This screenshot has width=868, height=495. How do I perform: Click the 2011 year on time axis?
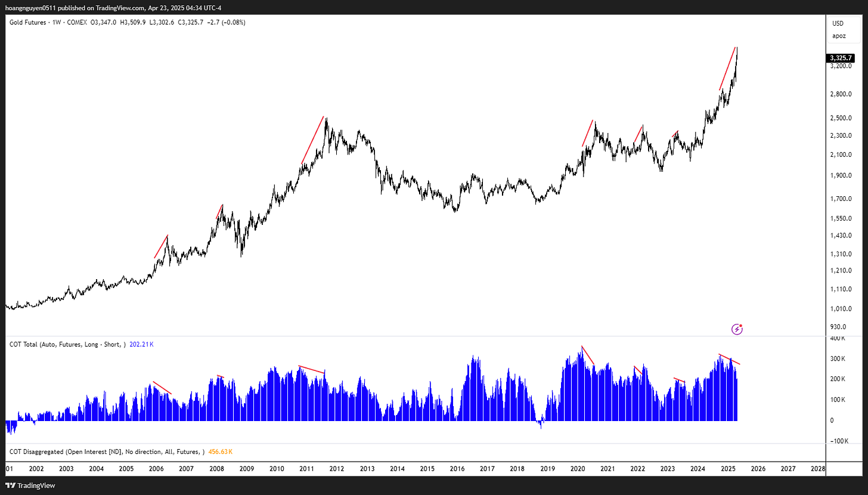click(306, 469)
